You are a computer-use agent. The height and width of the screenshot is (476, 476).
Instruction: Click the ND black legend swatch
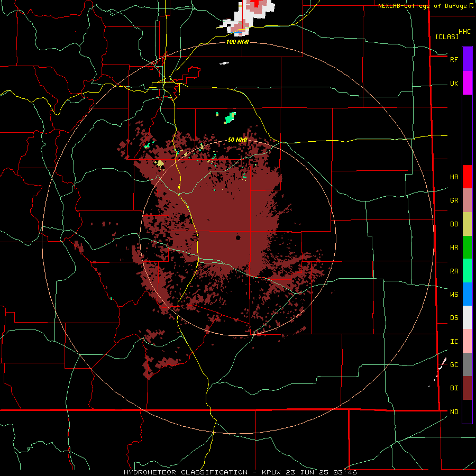(x=467, y=411)
